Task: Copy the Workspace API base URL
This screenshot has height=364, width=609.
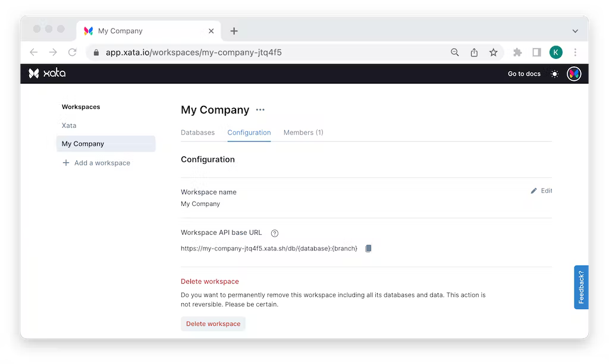Action: click(x=368, y=248)
